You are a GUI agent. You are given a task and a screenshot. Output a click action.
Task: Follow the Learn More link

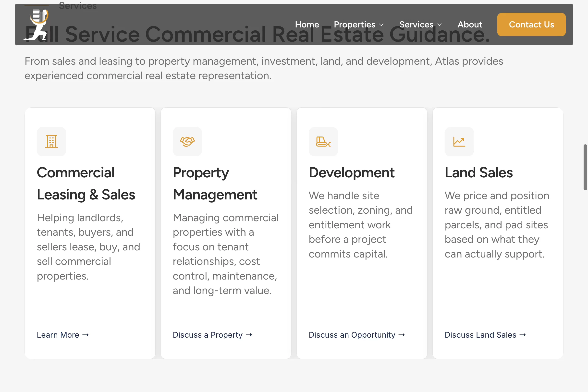(x=63, y=335)
